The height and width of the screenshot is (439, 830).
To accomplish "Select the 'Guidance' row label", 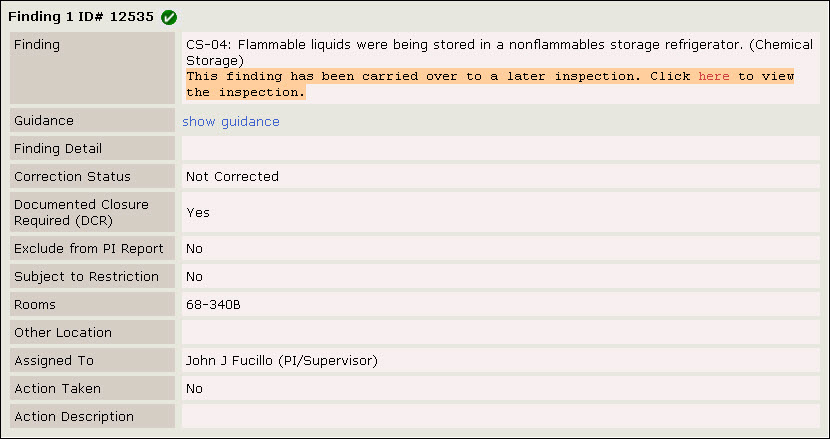I will [92, 121].
